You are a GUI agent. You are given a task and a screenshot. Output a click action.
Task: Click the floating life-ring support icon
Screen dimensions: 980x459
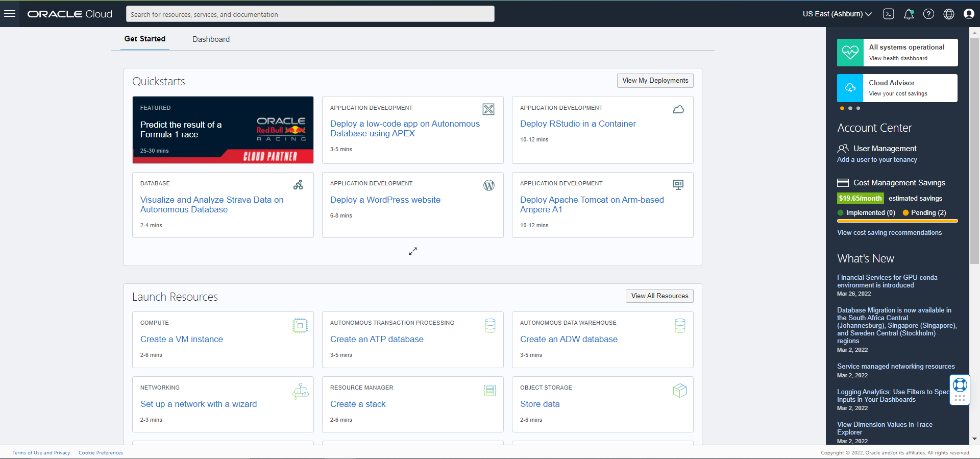pyautogui.click(x=960, y=385)
